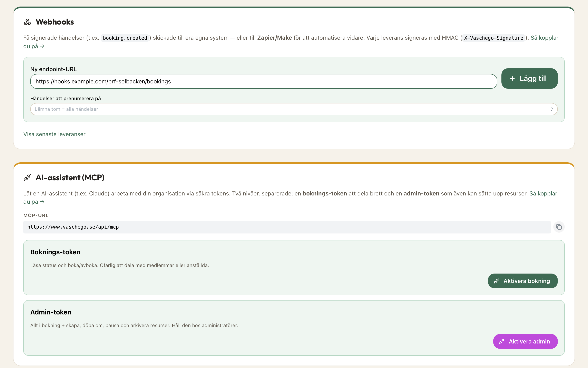The image size is (588, 368).
Task: Click the Webhooks heading text
Action: 55,22
